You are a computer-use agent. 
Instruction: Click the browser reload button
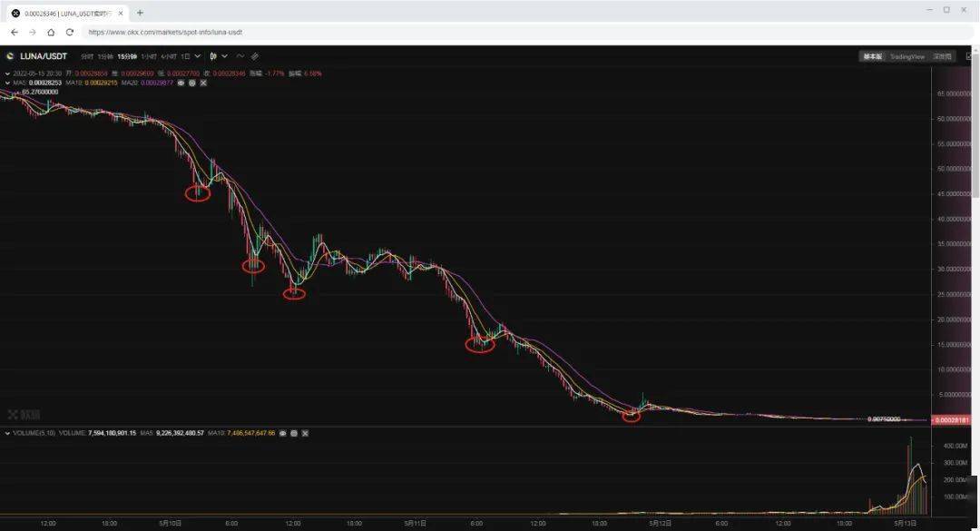pos(70,32)
